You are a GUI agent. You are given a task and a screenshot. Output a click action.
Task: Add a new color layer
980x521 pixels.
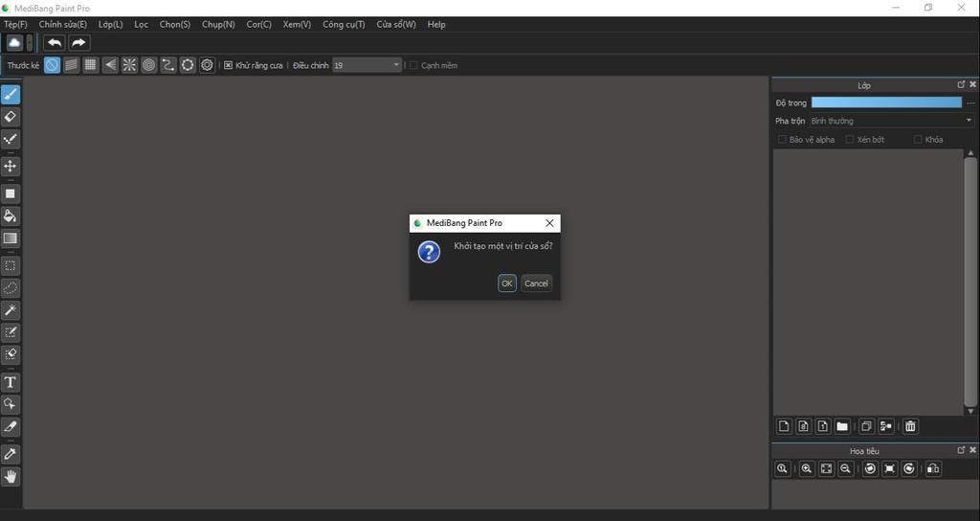click(784, 426)
